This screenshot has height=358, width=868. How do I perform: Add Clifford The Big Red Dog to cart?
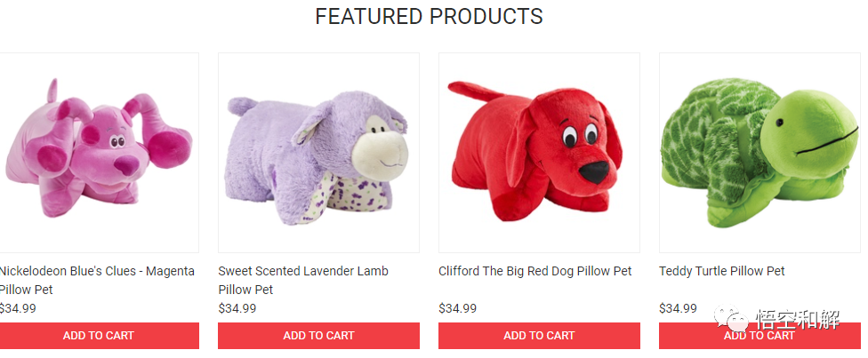tap(539, 335)
